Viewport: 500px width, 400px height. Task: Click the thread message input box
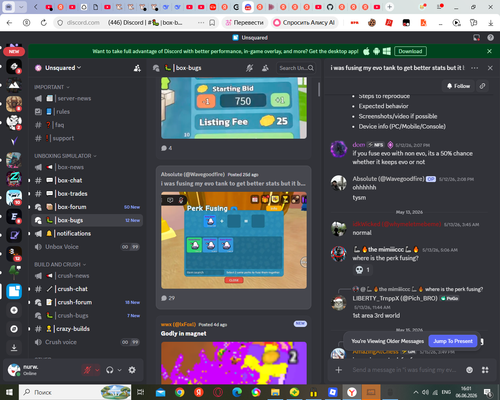[405, 370]
